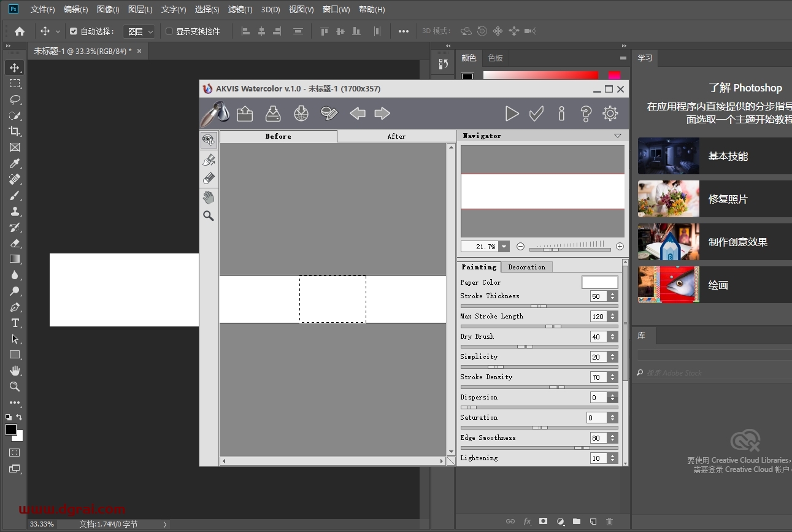This screenshot has height=532, width=792.
Task: Click the Photoshop foreground color swatch
Action: pyautogui.click(x=11, y=430)
